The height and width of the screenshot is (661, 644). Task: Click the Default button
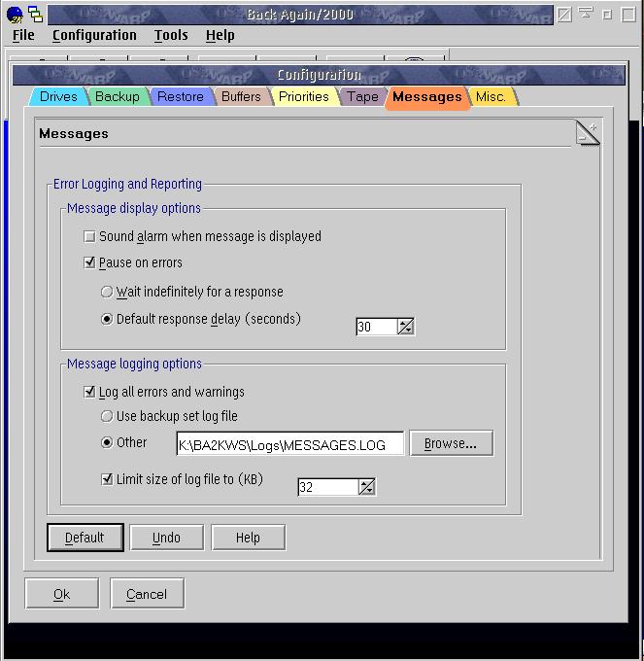tap(85, 538)
